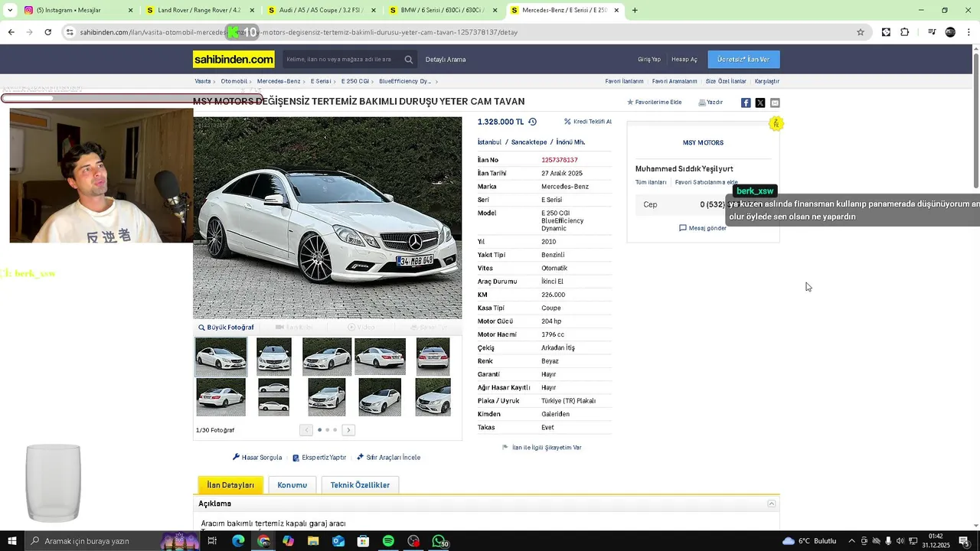Image resolution: width=980 pixels, height=551 pixels.
Task: Open Spotify from taskbar
Action: [388, 541]
